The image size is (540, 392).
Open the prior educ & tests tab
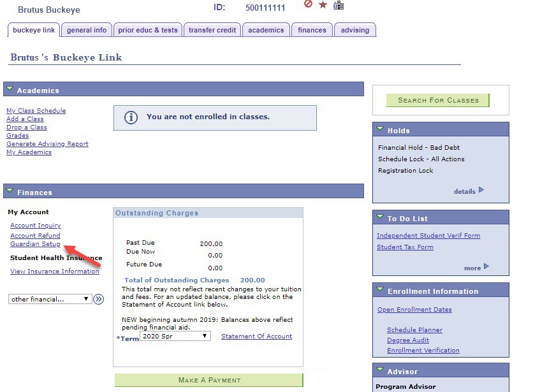pos(148,30)
